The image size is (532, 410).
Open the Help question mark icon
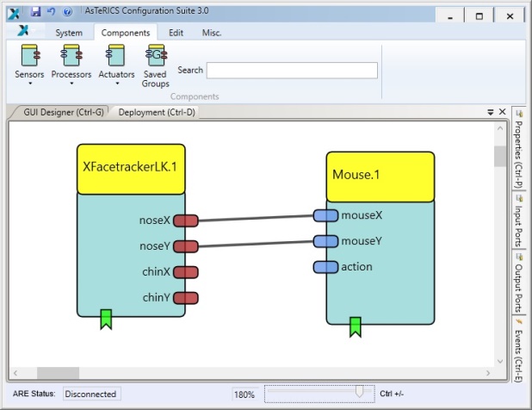coord(66,12)
